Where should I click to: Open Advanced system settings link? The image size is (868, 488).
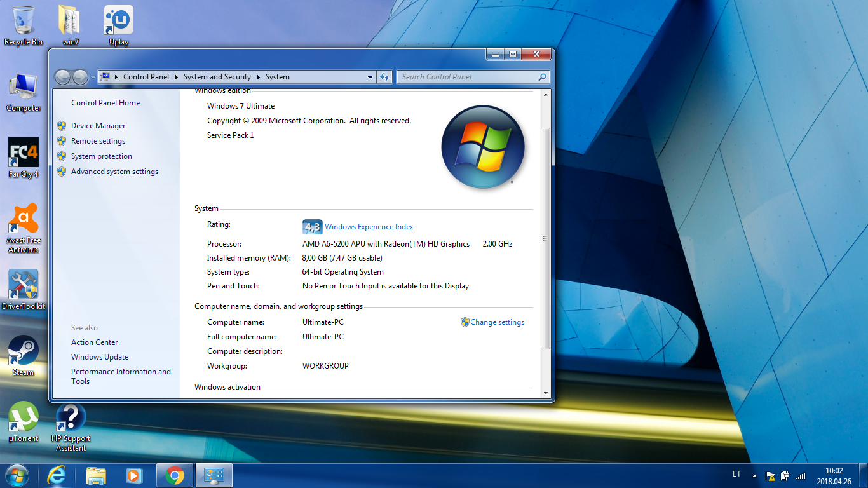pyautogui.click(x=114, y=172)
